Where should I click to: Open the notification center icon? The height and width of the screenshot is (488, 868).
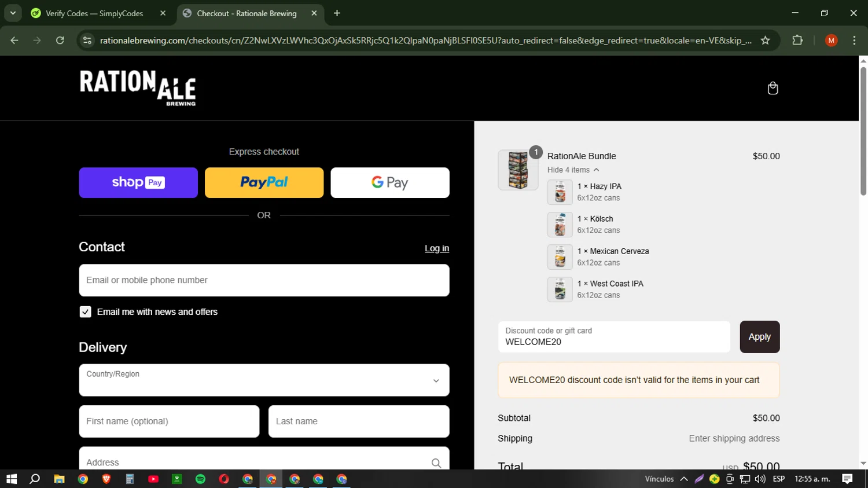847,479
